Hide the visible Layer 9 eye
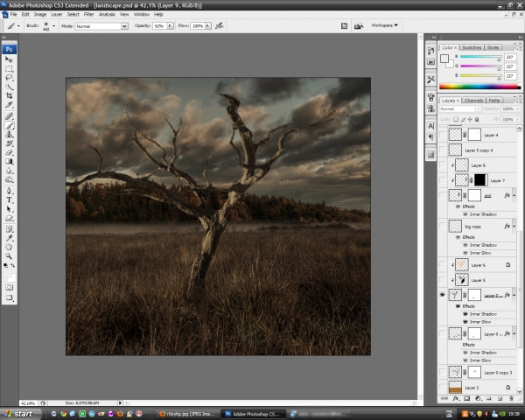This screenshot has height=420, width=525. click(442, 295)
